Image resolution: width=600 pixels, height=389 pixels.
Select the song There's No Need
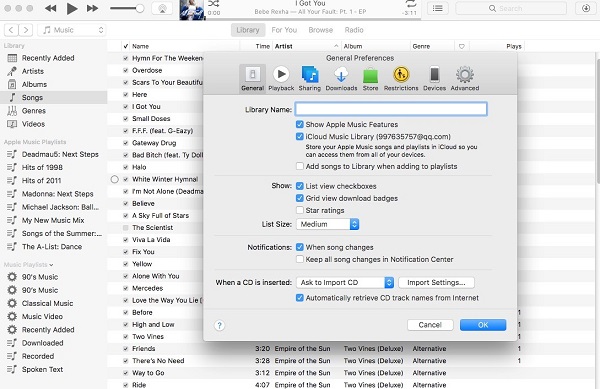[x=158, y=361]
